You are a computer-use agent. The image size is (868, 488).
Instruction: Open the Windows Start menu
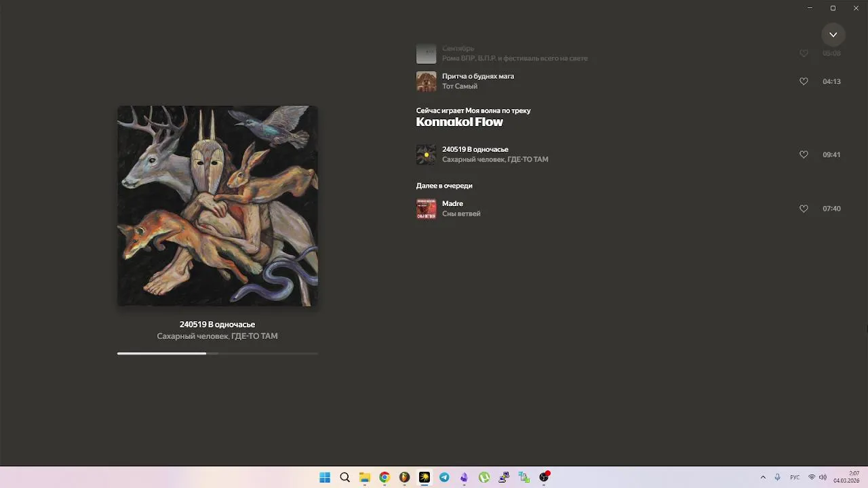(x=325, y=477)
